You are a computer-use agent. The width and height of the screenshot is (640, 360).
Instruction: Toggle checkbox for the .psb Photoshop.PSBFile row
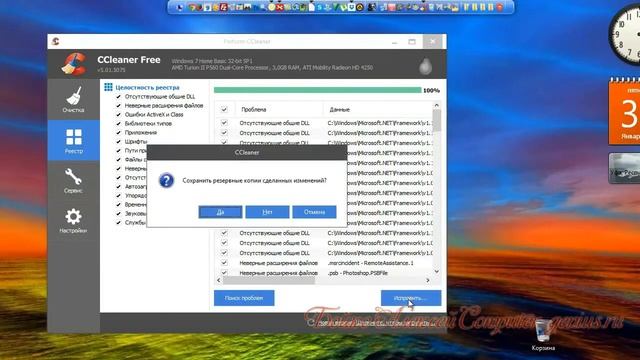[x=224, y=273]
